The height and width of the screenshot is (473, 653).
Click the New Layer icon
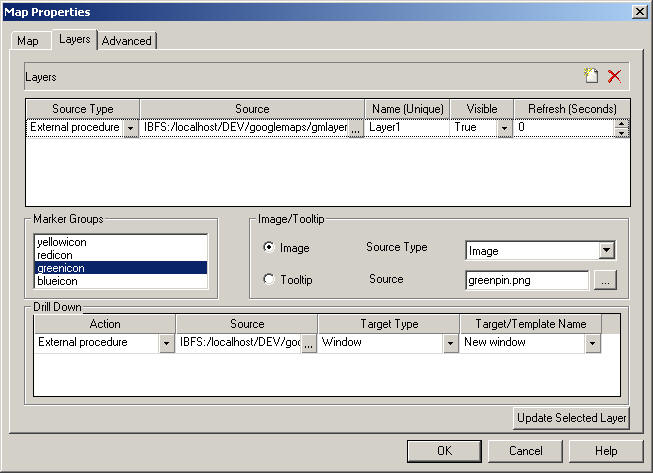click(x=591, y=76)
